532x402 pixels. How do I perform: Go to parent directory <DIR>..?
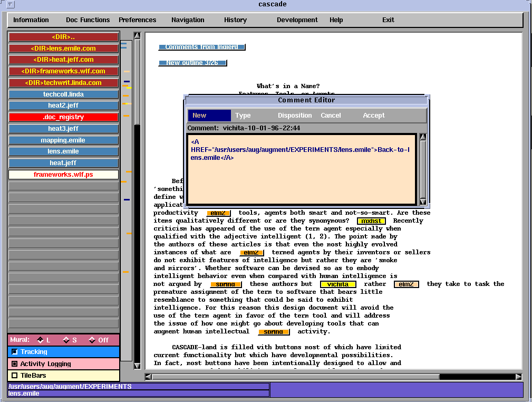click(63, 37)
